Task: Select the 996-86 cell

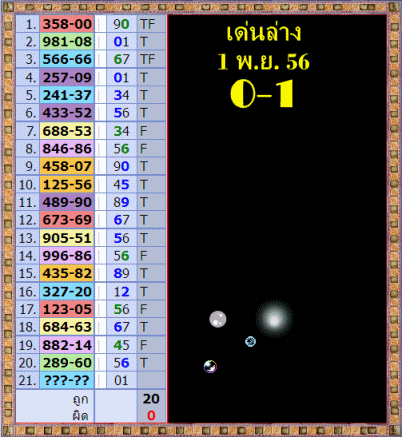Action: click(x=67, y=256)
